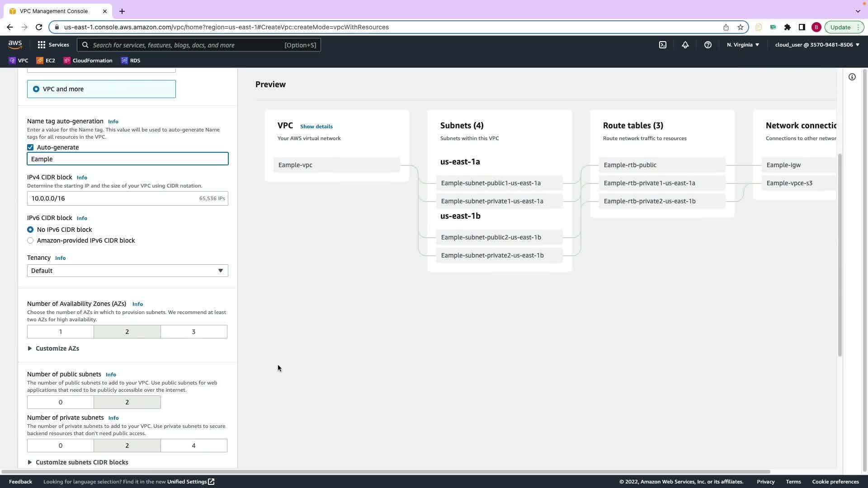Viewport: 868px width, 488px height.
Task: Uncheck the Auto-generate checkbox
Action: coord(30,147)
